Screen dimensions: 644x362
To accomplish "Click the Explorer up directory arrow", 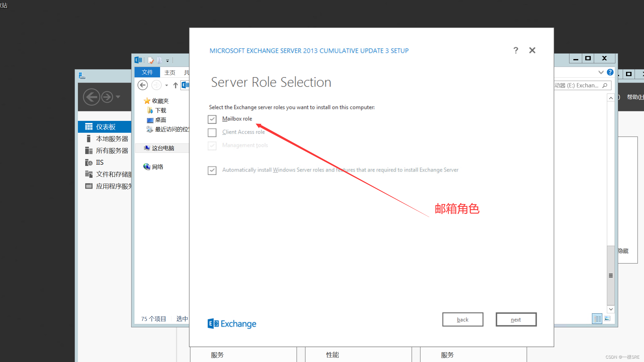I will point(175,85).
